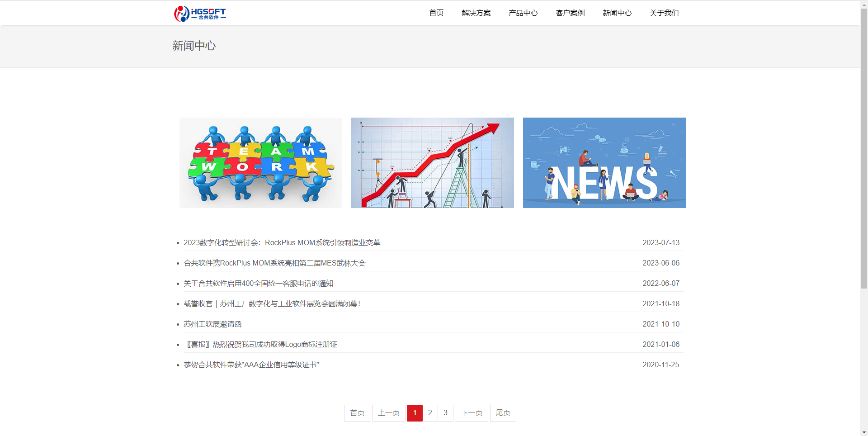Click the scrollbar down arrow
868x436 pixels.
pos(864,432)
